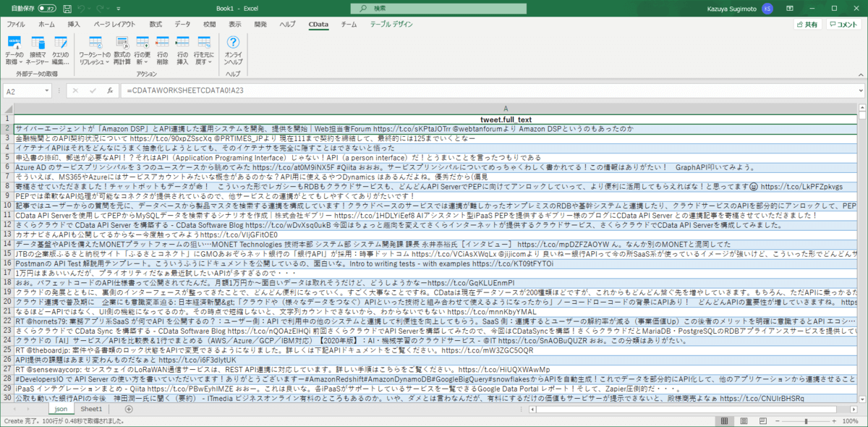Switch to the ページ レイアウト tab
Screen dimensions: 868x427
pos(115,24)
